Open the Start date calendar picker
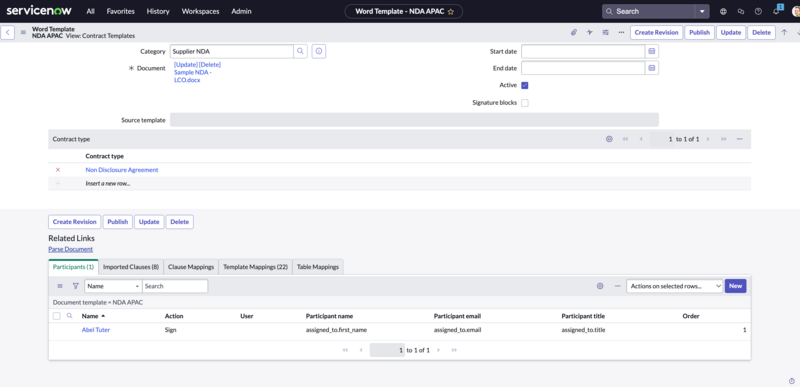The image size is (800, 387). (652, 51)
